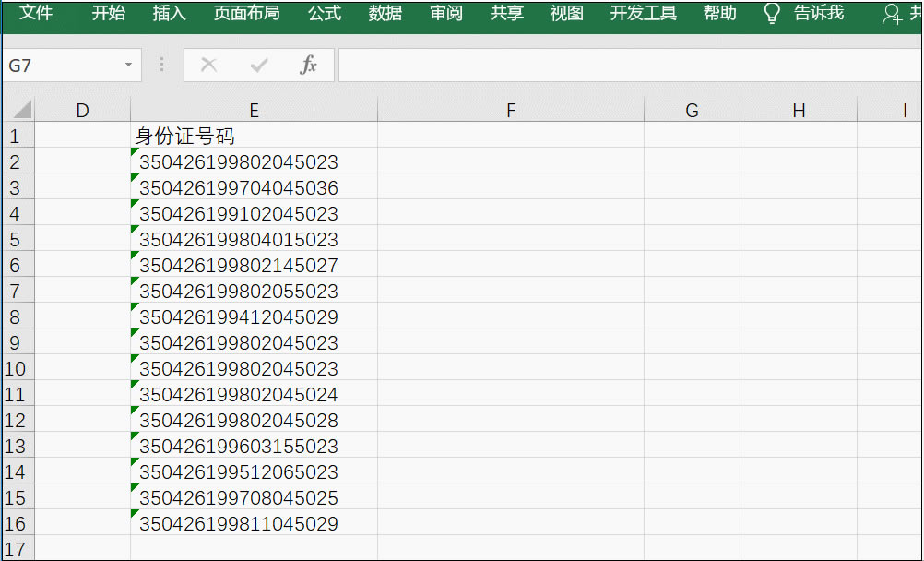Screen dimensions: 924x561
Task: Click the vertical ellipsis handle beside Name Box
Action: tap(160, 65)
